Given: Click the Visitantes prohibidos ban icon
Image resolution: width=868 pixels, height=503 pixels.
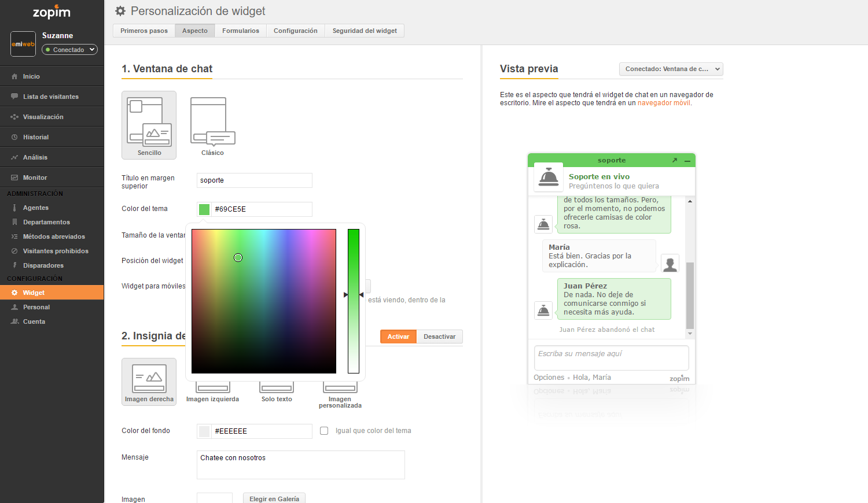Looking at the screenshot, I should point(14,251).
